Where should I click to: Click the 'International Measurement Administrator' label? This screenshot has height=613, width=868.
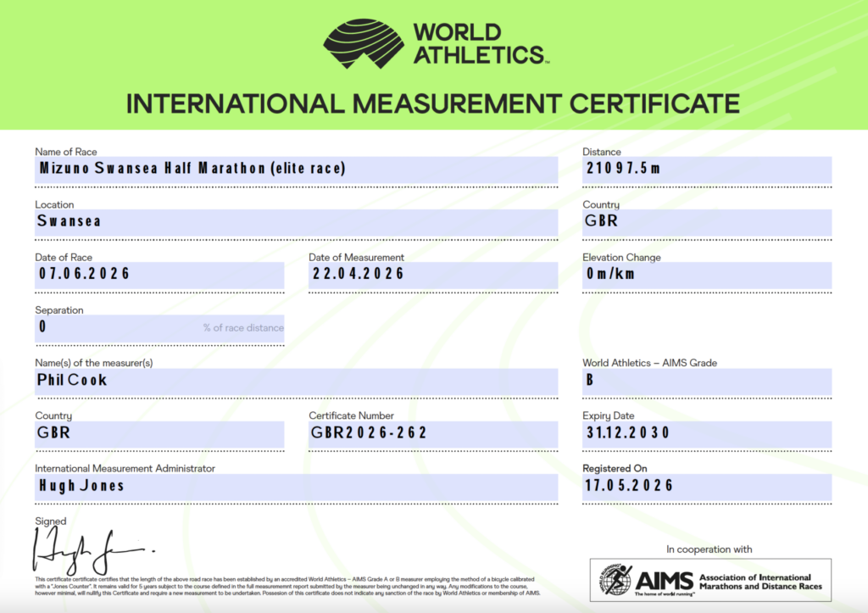[125, 469]
